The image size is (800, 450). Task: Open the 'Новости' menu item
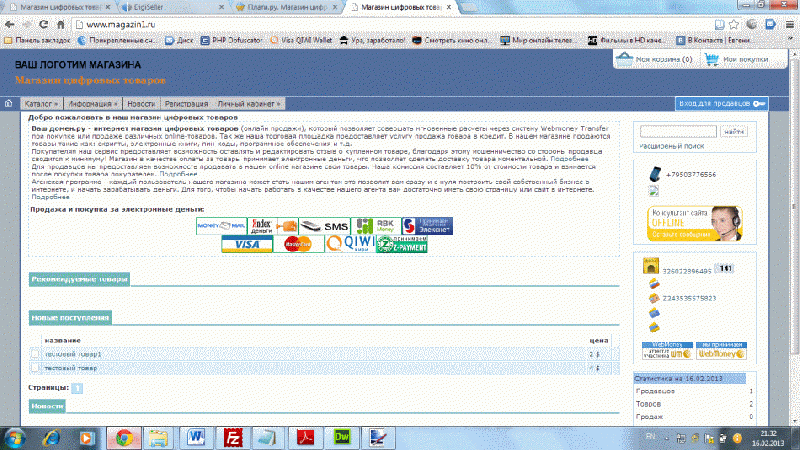[141, 103]
